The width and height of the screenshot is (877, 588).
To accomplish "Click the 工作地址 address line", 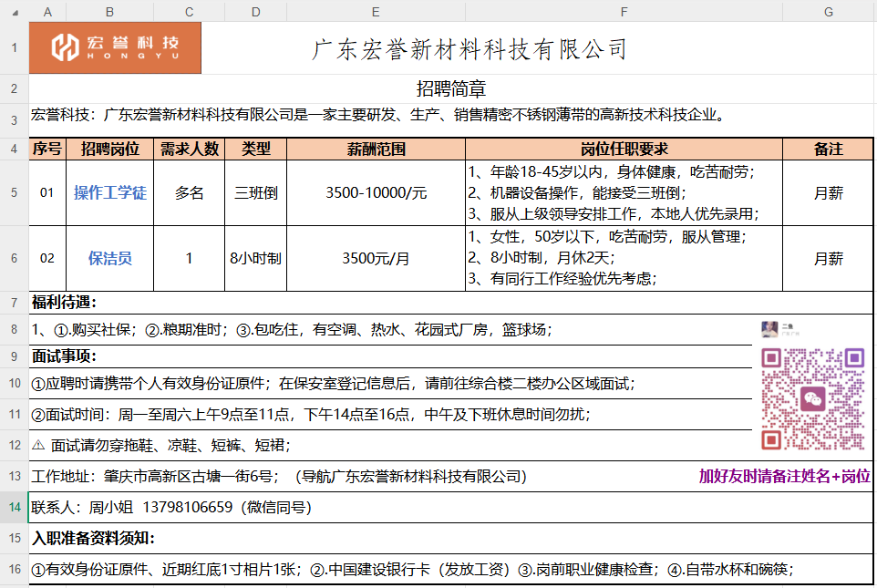I will point(279,477).
